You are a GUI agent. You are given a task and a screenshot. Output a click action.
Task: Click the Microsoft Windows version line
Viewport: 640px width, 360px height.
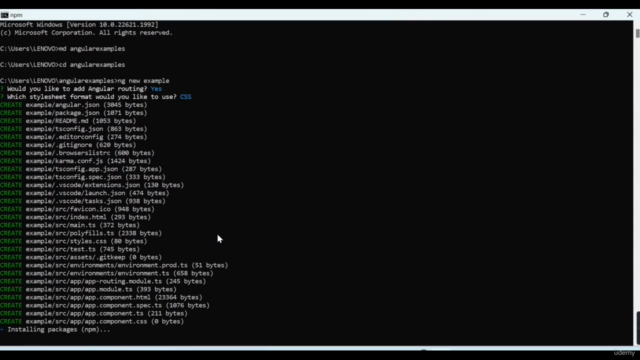(x=79, y=24)
